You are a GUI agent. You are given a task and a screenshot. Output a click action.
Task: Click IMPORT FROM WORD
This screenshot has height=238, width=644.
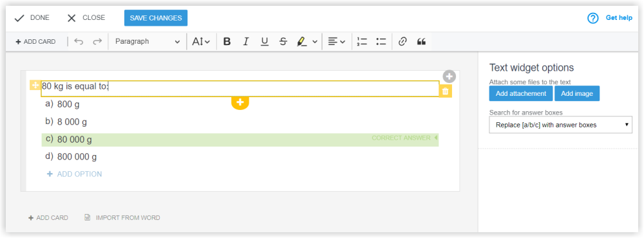point(128,218)
